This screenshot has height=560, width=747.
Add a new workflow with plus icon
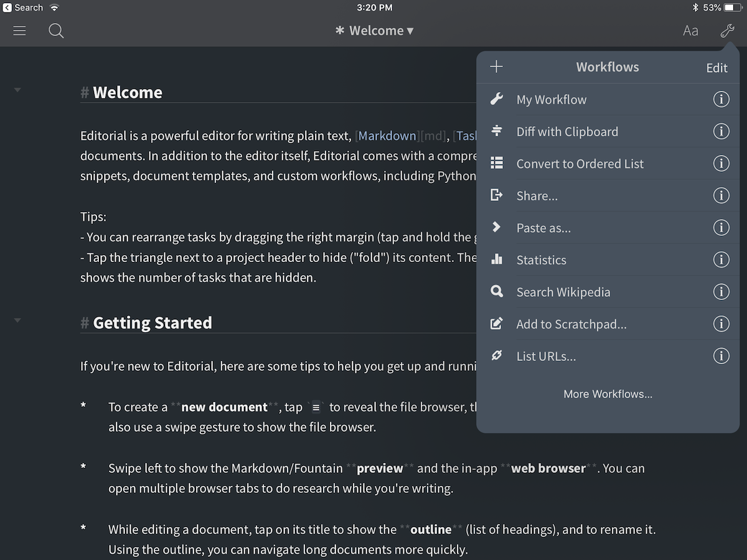coord(496,67)
